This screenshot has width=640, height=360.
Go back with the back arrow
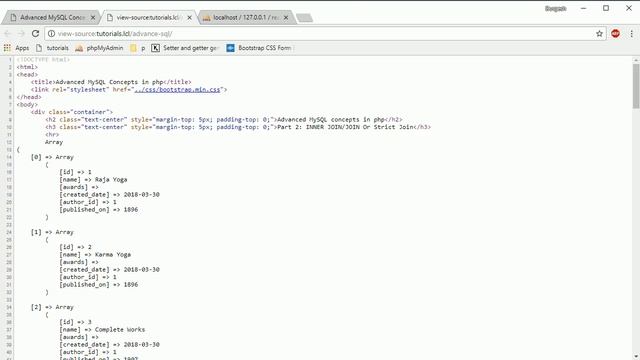(8, 33)
